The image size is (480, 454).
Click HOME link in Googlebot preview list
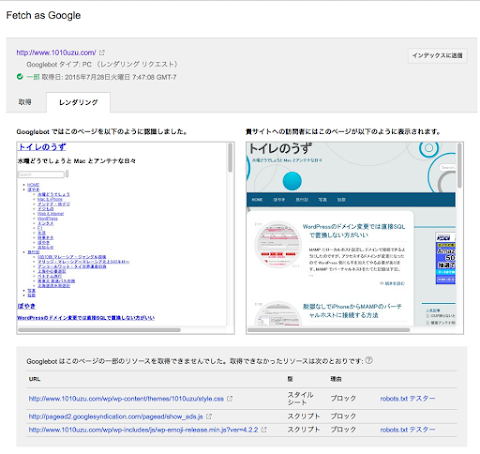coord(33,185)
